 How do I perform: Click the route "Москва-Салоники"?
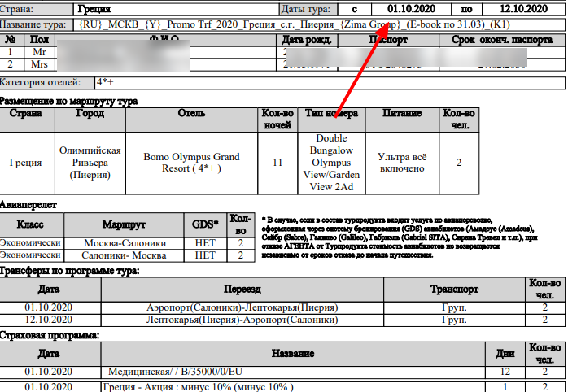coord(125,243)
